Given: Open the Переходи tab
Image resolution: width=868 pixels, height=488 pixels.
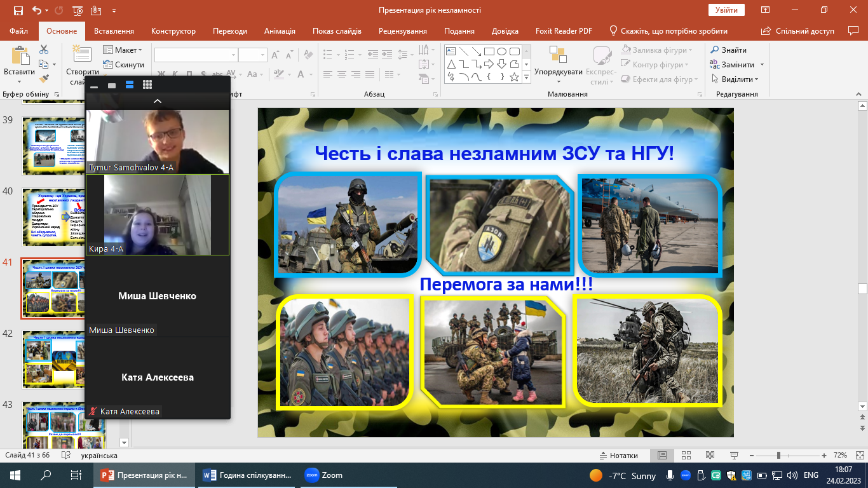Looking at the screenshot, I should [230, 31].
